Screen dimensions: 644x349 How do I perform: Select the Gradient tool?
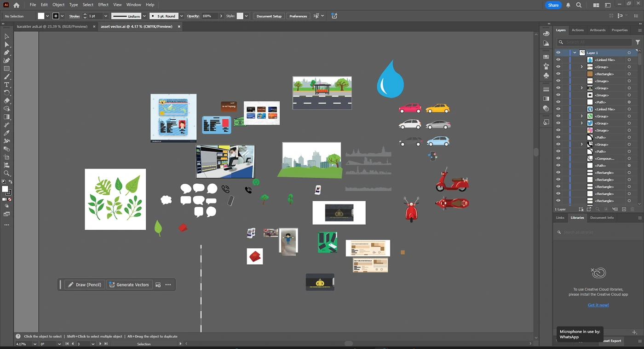[7, 117]
